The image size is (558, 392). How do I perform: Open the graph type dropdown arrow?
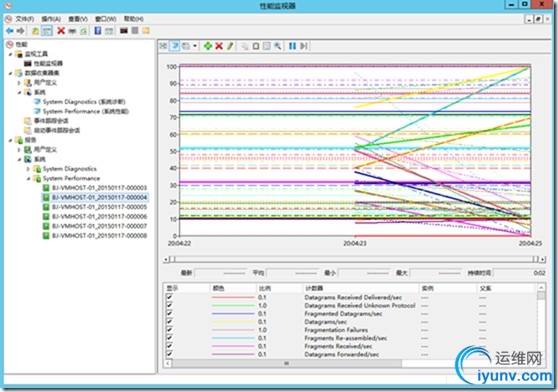(195, 46)
